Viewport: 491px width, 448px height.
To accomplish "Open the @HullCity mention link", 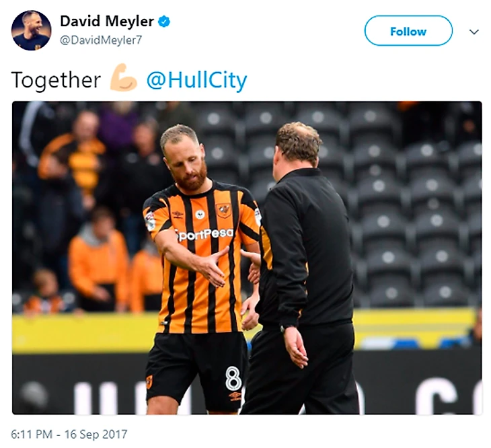I will point(196,81).
